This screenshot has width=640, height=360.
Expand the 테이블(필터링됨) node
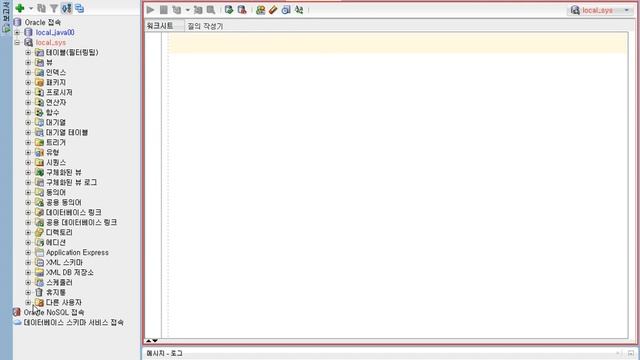[28, 52]
